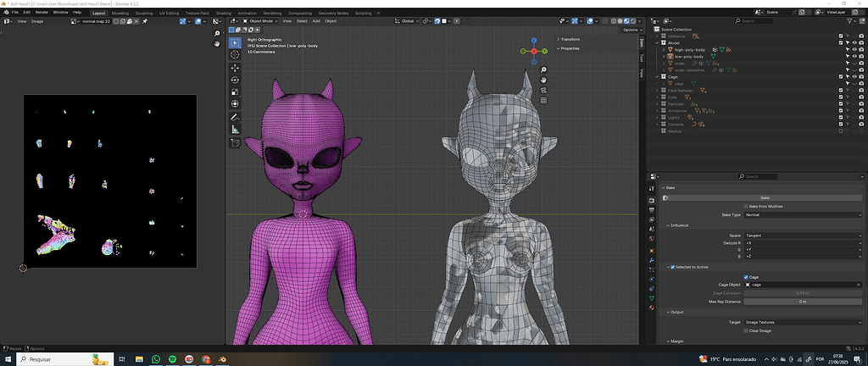The image size is (868, 366).
Task: Enable Clear Image checkbox
Action: click(x=746, y=330)
